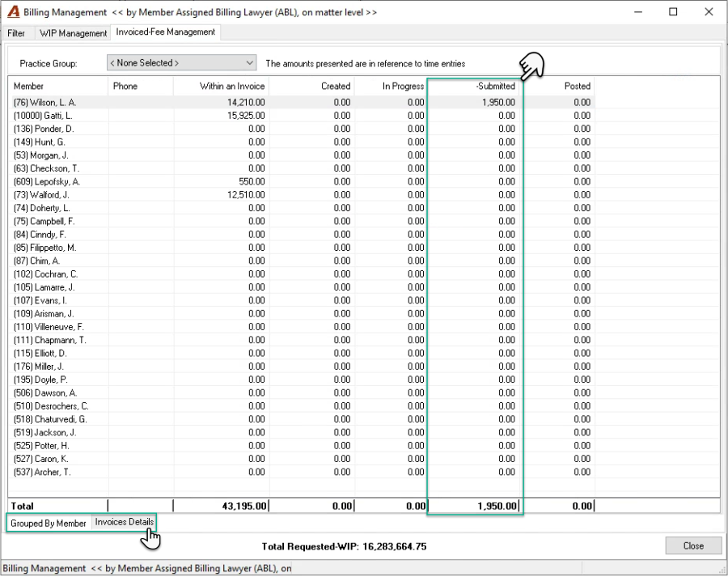
Task: Select the Invoiced-Fee Management tab
Action: pyautogui.click(x=165, y=32)
